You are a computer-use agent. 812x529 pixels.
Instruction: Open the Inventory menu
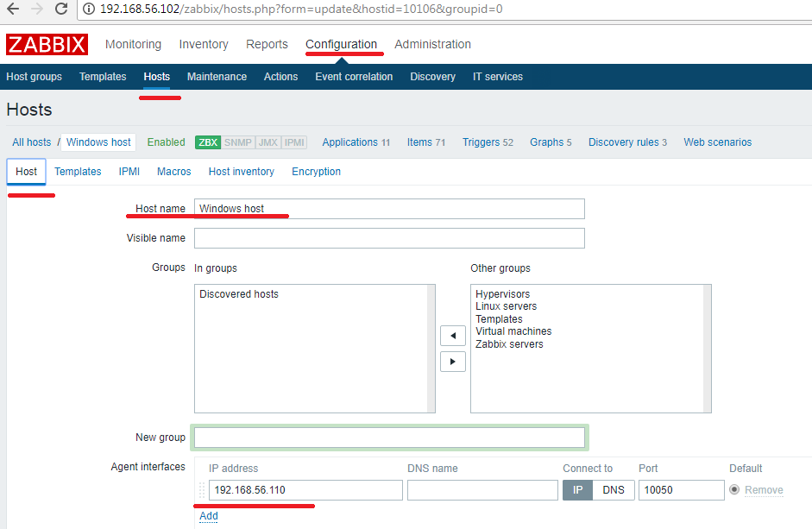[x=204, y=45]
